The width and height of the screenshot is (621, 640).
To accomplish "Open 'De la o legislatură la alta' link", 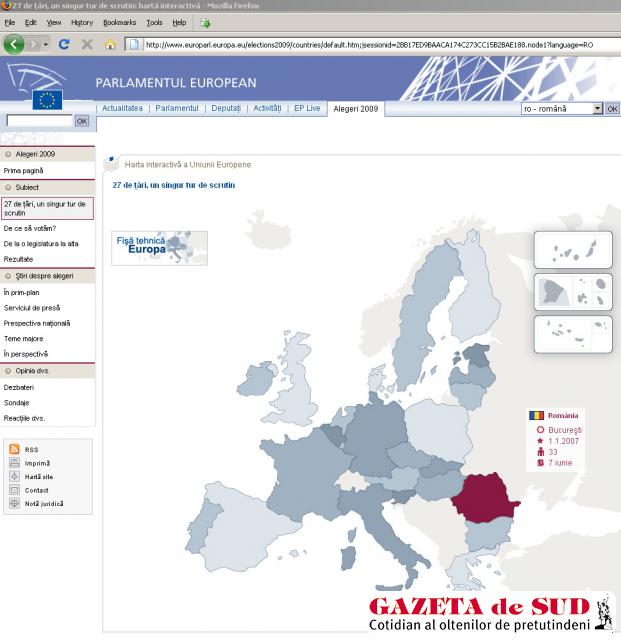I will tap(41, 244).
